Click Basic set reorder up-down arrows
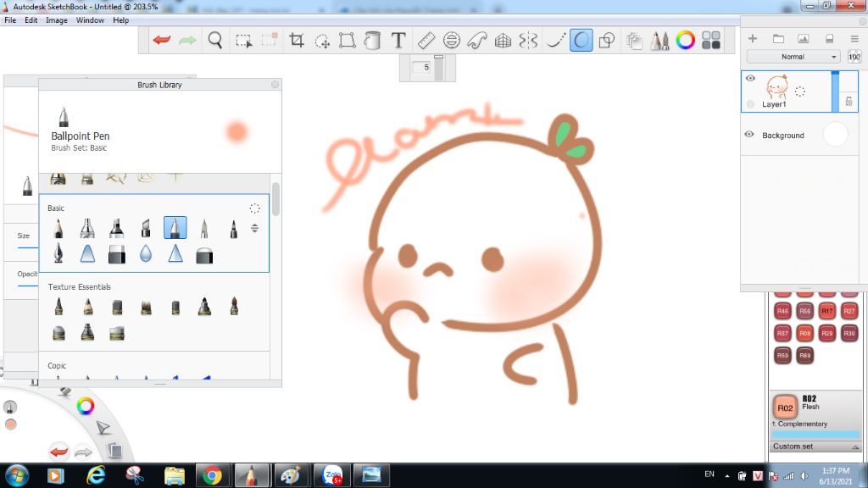This screenshot has height=488, width=868. coord(254,228)
